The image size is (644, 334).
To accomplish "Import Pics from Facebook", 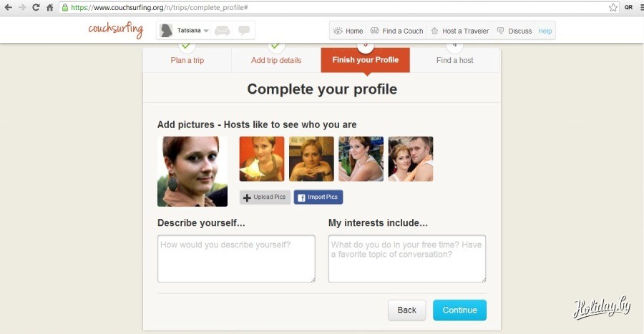I will coord(318,197).
